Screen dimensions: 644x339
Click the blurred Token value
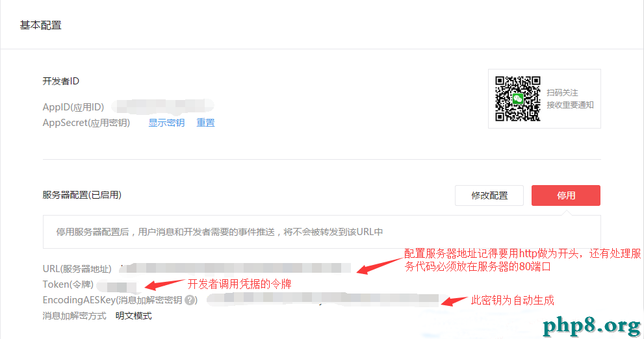coord(116,286)
